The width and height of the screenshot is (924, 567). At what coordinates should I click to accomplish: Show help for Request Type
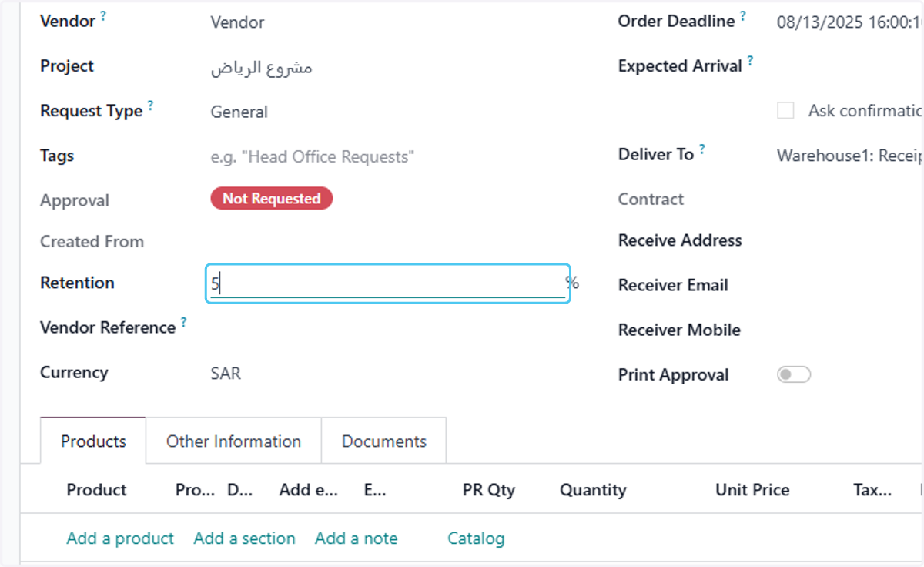click(150, 105)
